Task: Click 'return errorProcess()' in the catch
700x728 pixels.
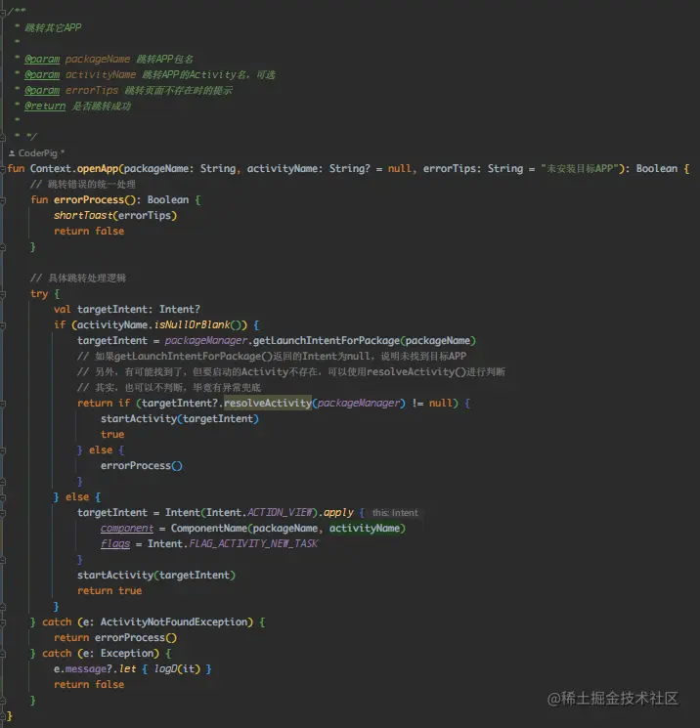Action: coord(115,637)
